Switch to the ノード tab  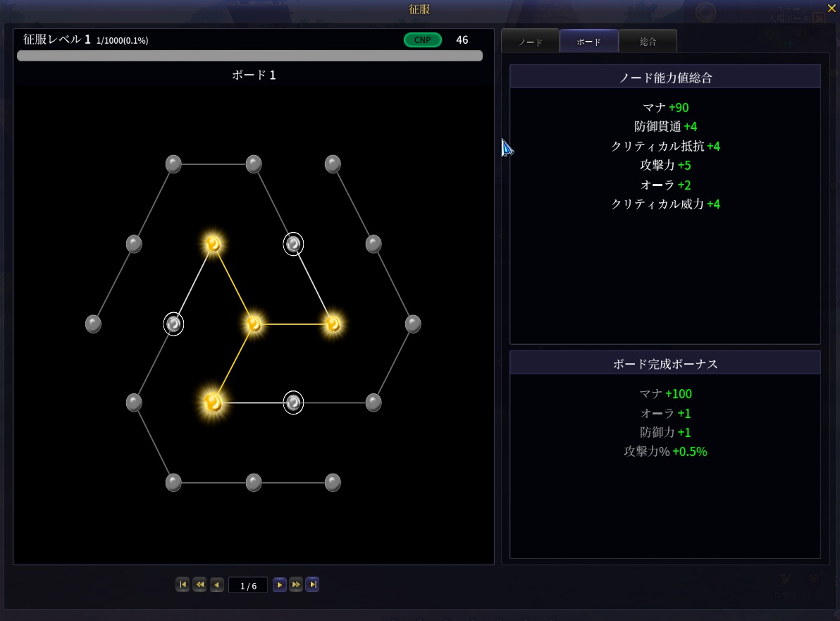tap(530, 42)
